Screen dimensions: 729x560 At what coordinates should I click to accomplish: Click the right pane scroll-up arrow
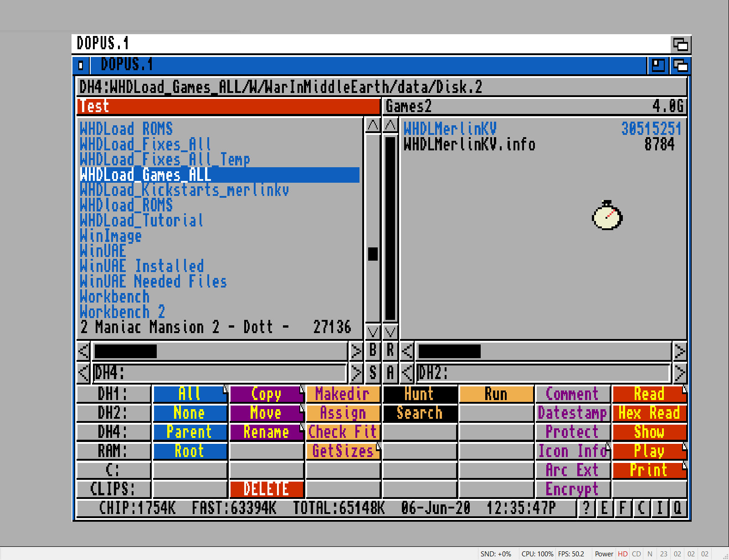(390, 125)
